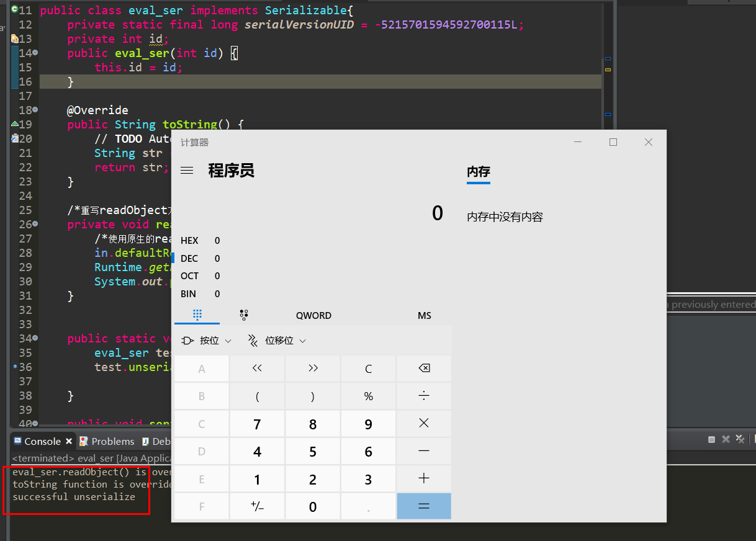Viewport: 756px width, 541px height.
Task: Select OCT number base
Action: point(200,275)
